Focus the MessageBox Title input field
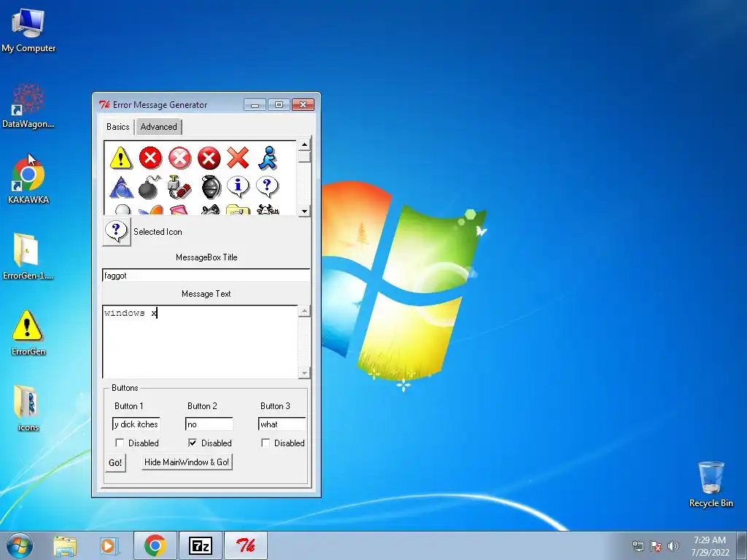The width and height of the screenshot is (747, 560). (x=206, y=275)
